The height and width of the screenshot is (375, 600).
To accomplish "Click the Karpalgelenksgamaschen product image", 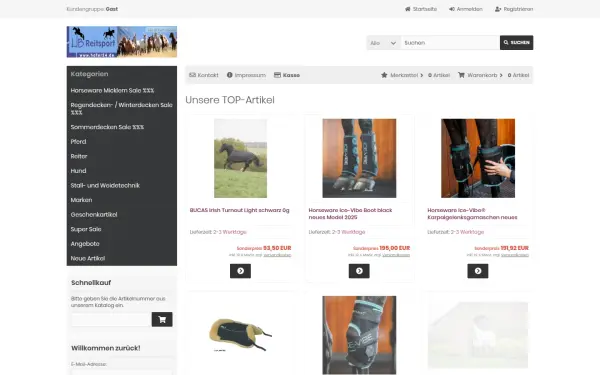I will click(x=478, y=158).
